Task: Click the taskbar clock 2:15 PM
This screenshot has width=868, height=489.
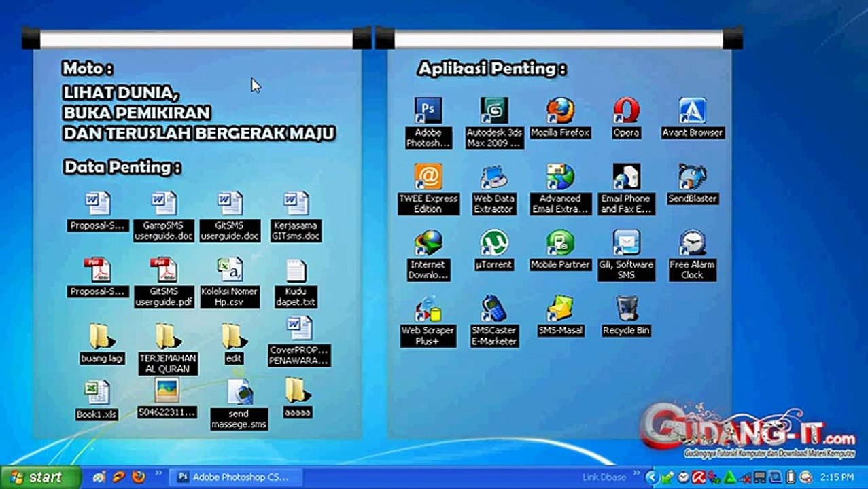Action: pos(837,477)
